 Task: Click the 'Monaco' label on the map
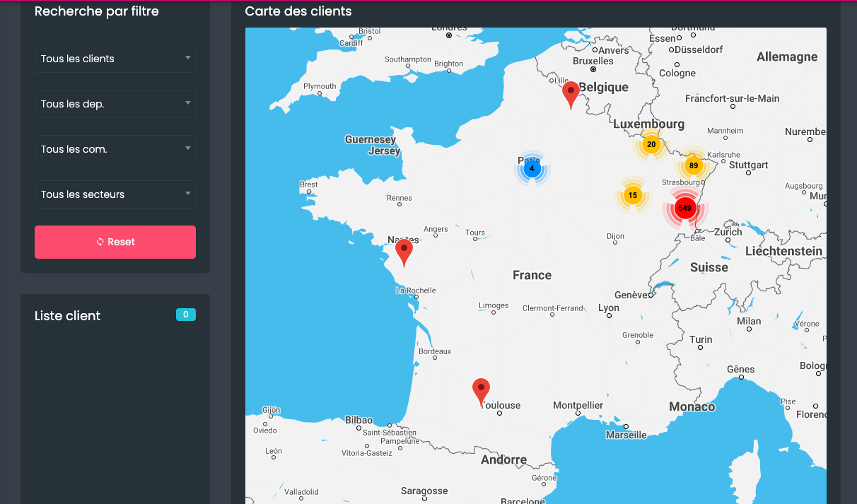692,407
